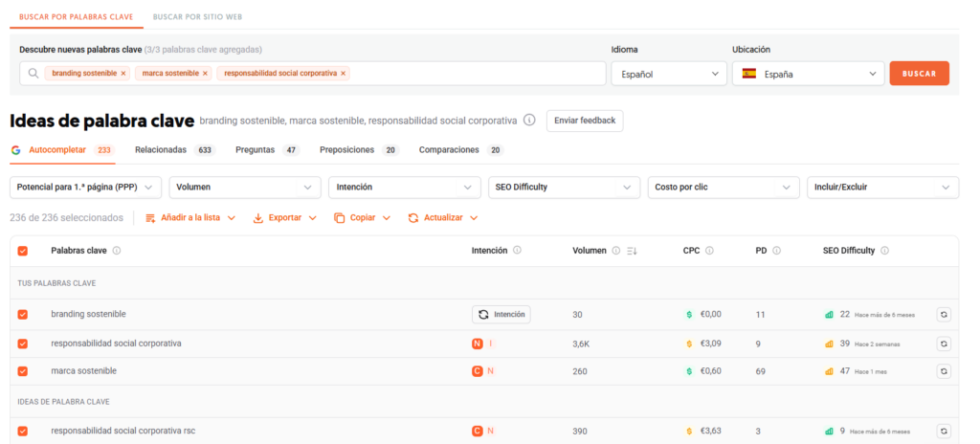Viewport: 980px width, 444px height.
Task: Open the SEO Difficulty filter dropdown
Action: (x=563, y=188)
